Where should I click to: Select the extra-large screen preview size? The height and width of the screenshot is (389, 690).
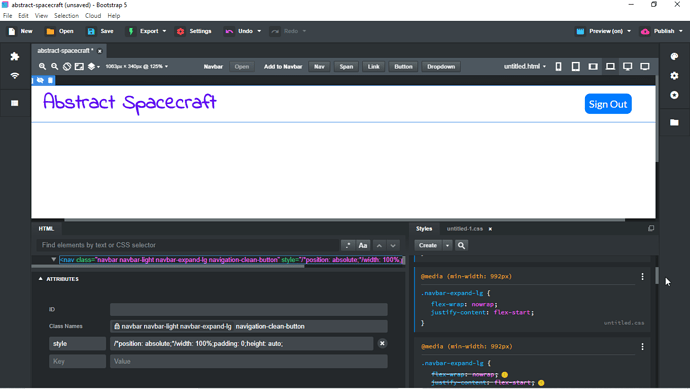645,66
